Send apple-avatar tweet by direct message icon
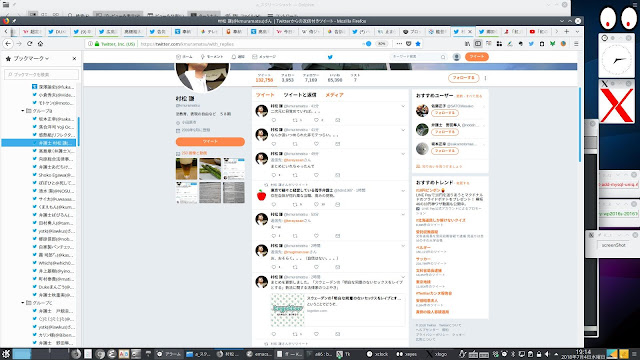The image size is (640, 360). point(338,204)
